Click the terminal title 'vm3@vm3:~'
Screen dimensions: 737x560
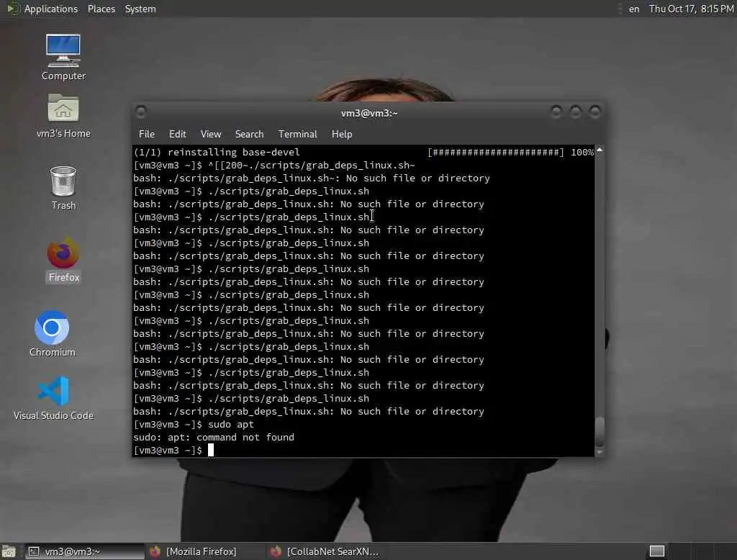[x=369, y=113]
